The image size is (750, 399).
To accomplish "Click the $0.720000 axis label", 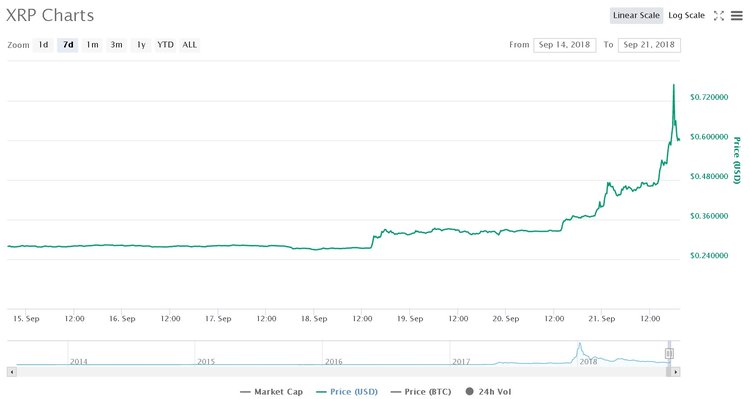I will tap(709, 97).
